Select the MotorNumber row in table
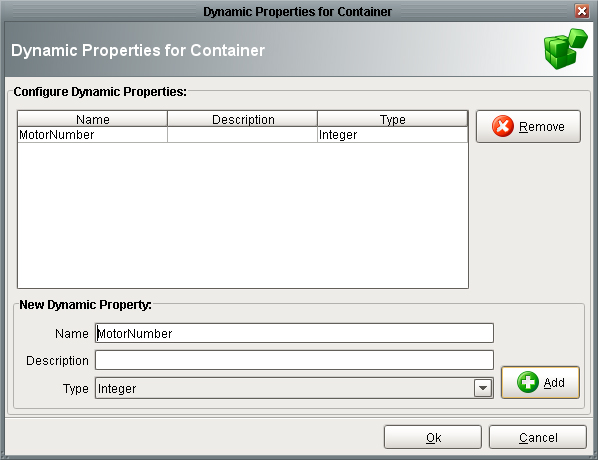Image resolution: width=598 pixels, height=460 pixels. click(x=243, y=135)
